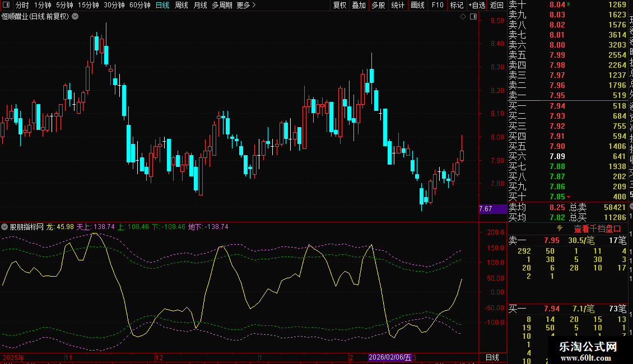Toggle the left sidebar panel icon
Screen dimensions: 633x364
(6, 5)
